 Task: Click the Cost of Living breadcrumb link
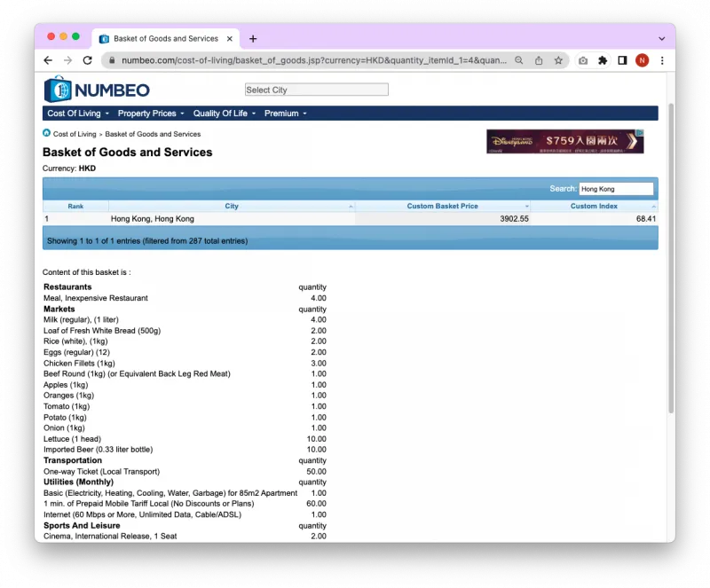pos(75,134)
